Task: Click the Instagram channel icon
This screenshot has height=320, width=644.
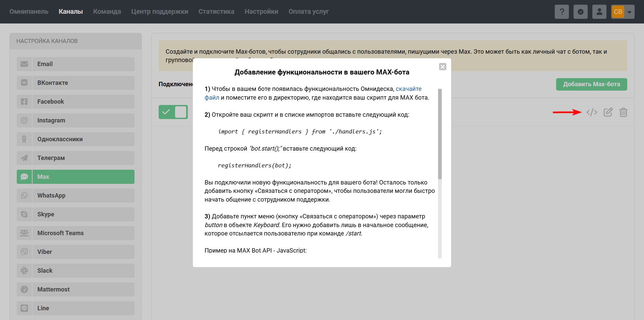Action: tap(24, 120)
